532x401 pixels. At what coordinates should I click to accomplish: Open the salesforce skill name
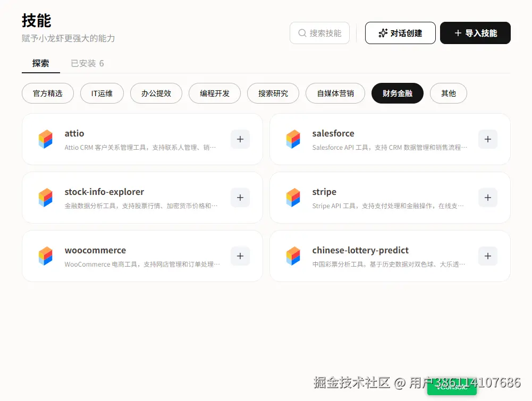point(333,133)
